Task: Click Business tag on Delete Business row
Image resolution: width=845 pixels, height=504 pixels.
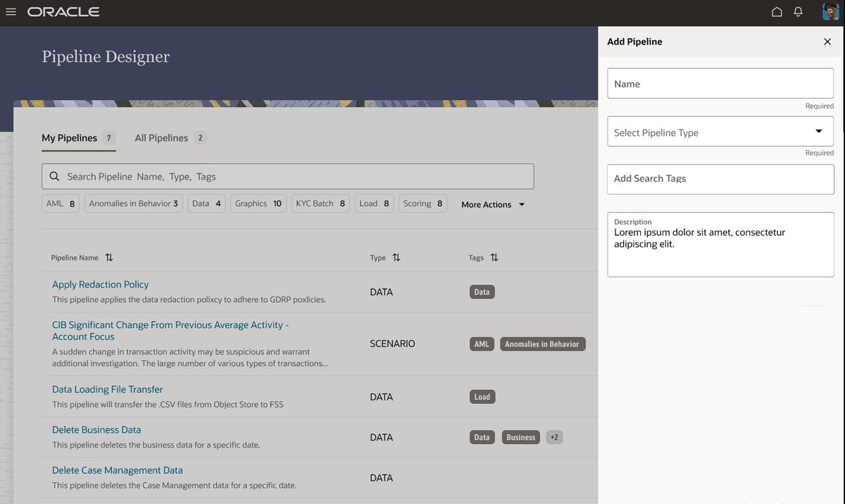Action: pyautogui.click(x=521, y=437)
